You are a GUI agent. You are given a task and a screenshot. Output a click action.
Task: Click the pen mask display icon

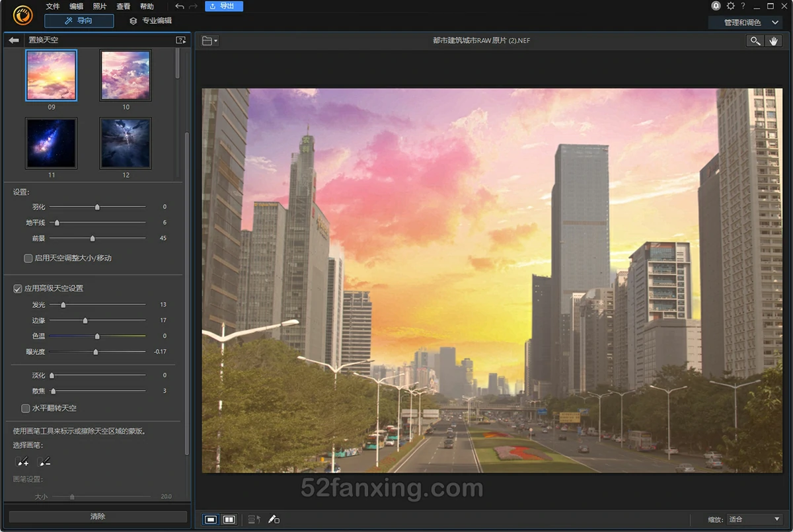274,519
